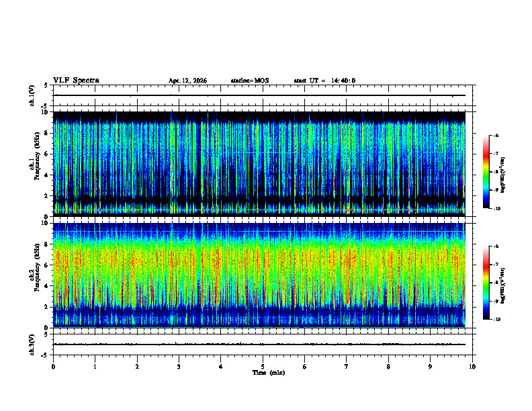Click the "ch.1(V)" axis label
This screenshot has height=411, width=532.
point(32,95)
